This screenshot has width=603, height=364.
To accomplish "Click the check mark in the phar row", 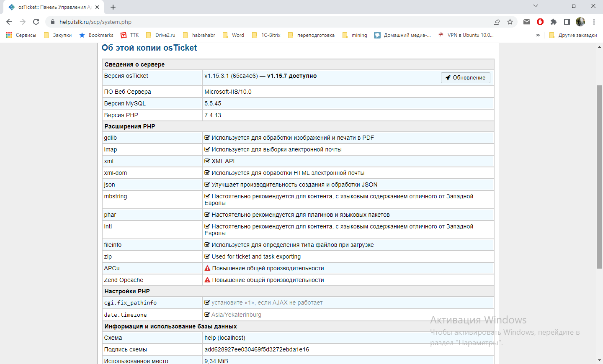I will coord(207,215).
